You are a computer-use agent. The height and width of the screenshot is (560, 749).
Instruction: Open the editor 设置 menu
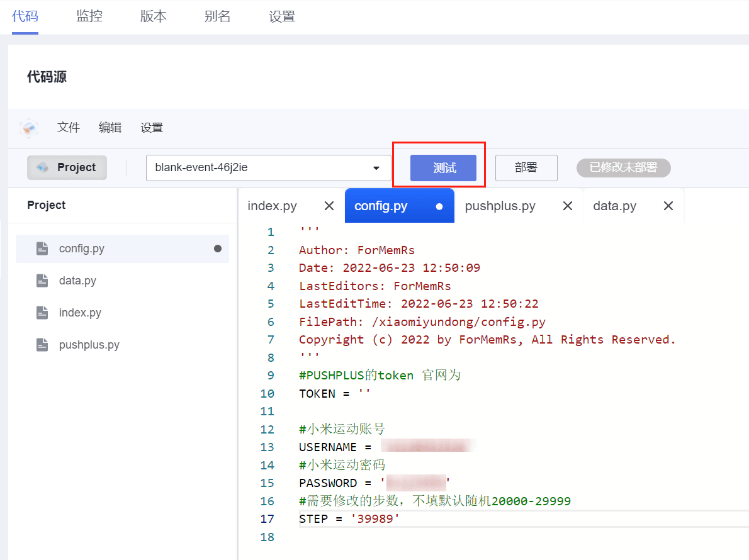coord(152,128)
